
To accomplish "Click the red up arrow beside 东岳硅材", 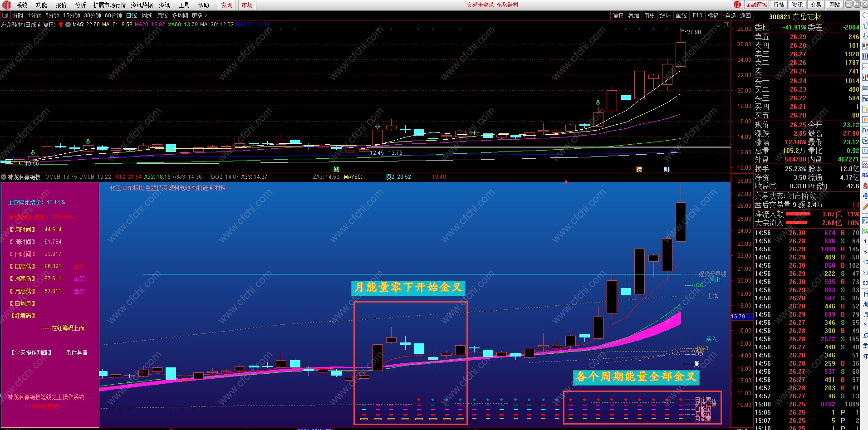I will tap(61, 24).
